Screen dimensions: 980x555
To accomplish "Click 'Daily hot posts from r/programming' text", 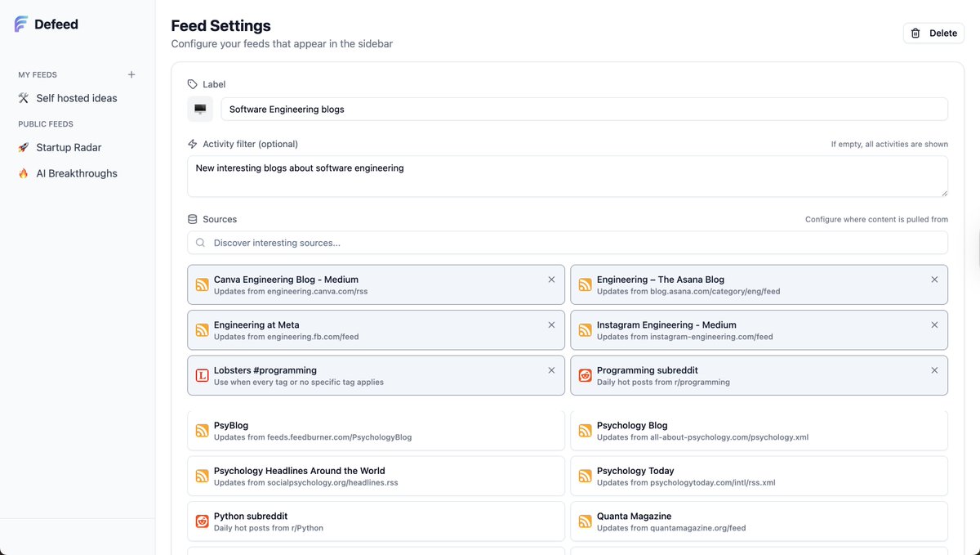I will tap(663, 382).
